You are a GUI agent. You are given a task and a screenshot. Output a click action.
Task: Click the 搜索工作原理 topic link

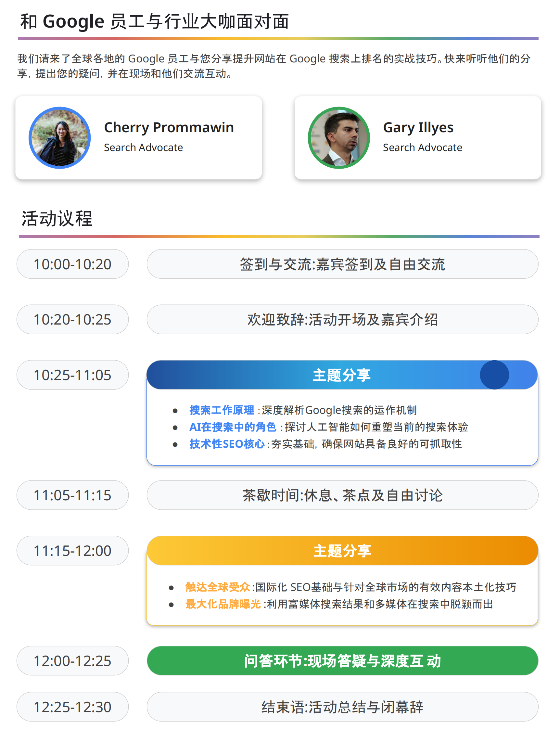222,410
